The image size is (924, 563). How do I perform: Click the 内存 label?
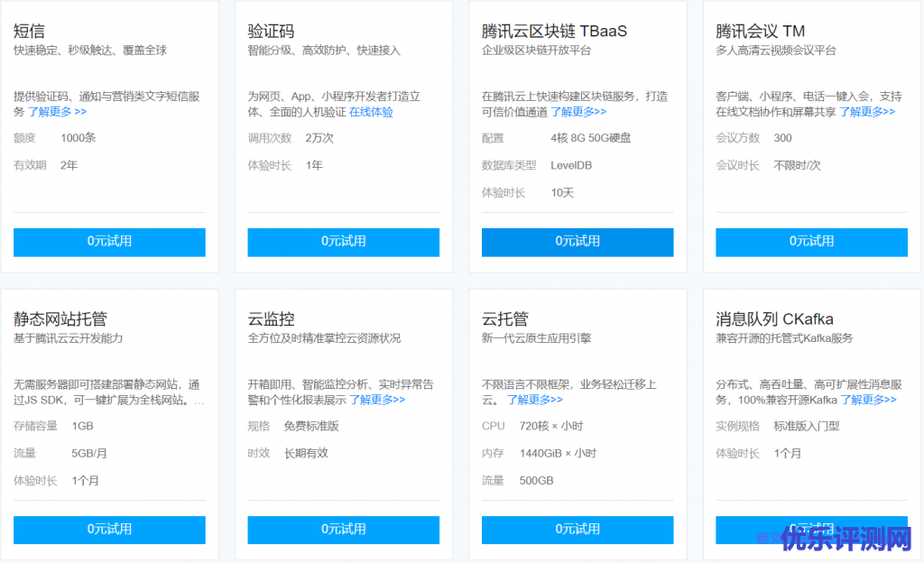493,454
